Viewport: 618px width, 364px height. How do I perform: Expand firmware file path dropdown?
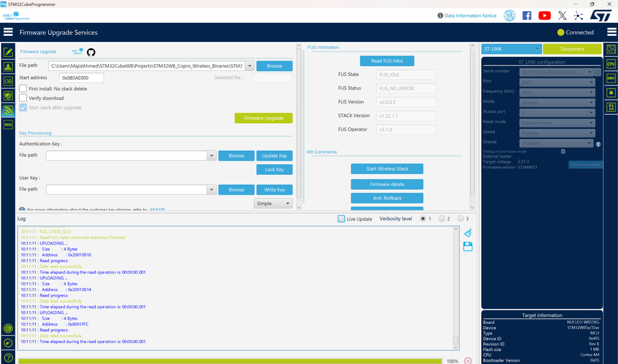click(x=250, y=66)
